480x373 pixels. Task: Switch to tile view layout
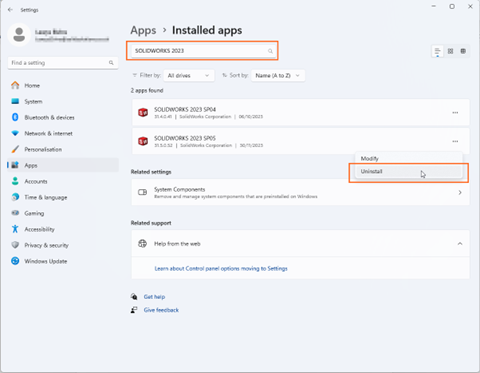[463, 51]
